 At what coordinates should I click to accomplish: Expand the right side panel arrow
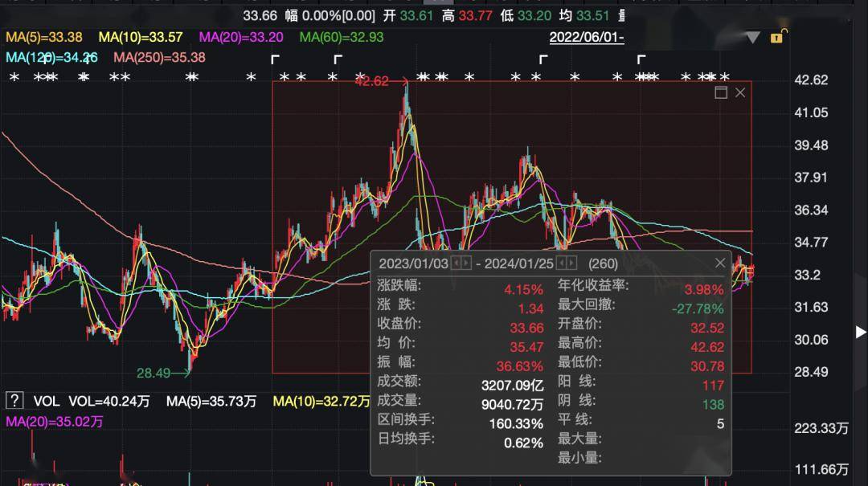pyautogui.click(x=861, y=332)
